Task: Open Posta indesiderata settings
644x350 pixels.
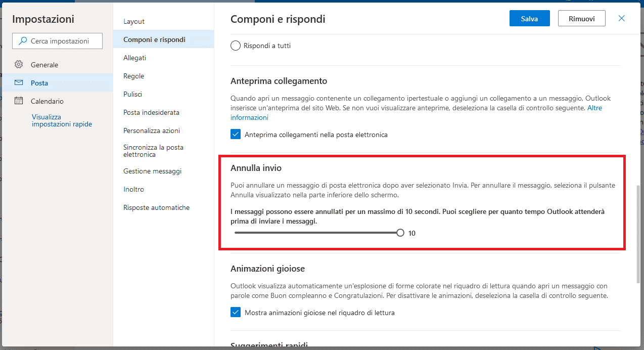Action: pyautogui.click(x=151, y=112)
